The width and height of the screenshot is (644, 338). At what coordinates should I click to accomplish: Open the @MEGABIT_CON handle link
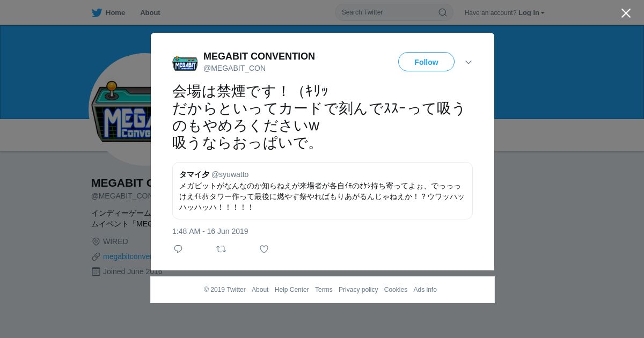pyautogui.click(x=235, y=68)
